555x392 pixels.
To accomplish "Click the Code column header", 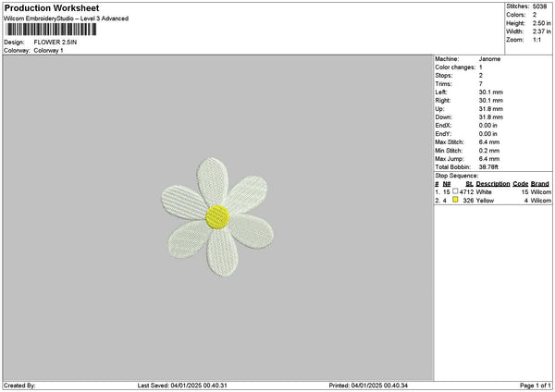I will pos(521,183).
